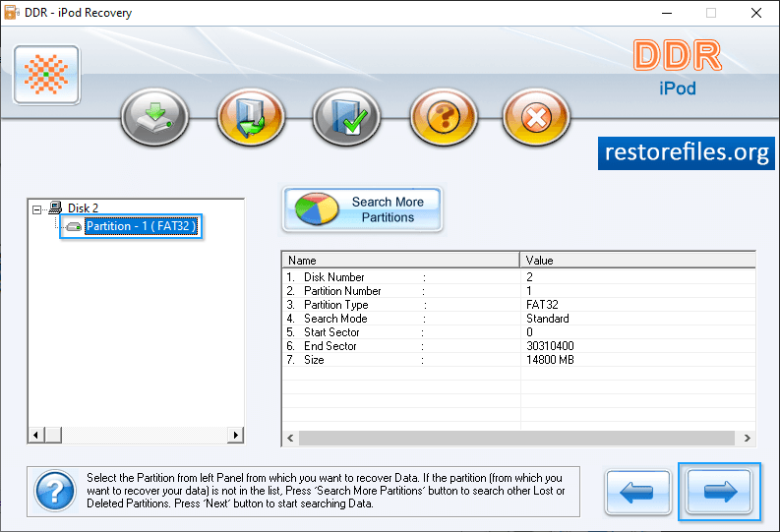Click left arrow of table horizontal scrollbar
This screenshot has width=780, height=532.
[290, 438]
